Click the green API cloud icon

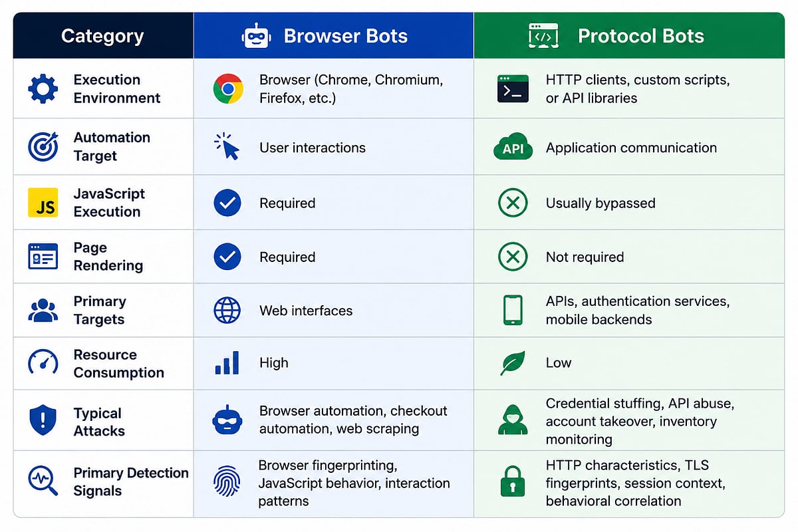[513, 148]
